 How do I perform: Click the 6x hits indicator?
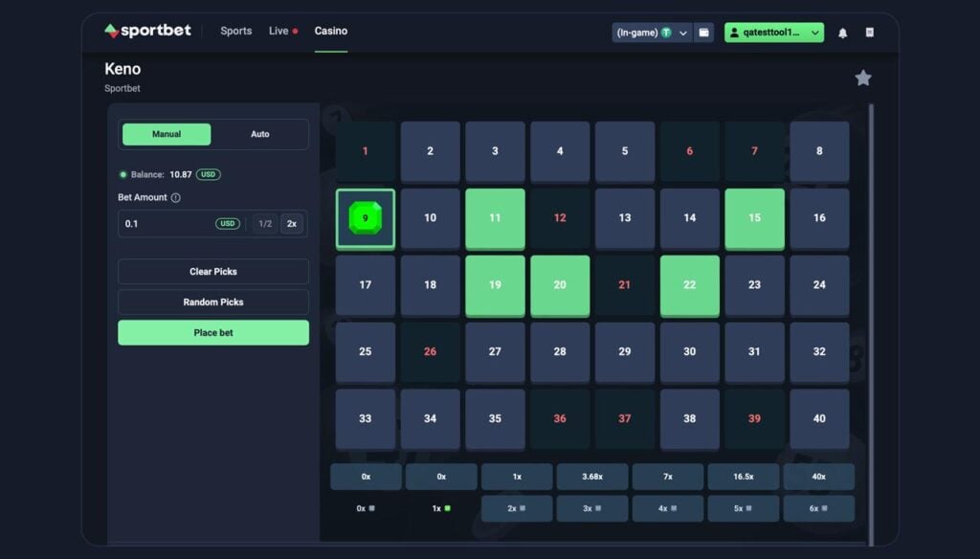pos(819,508)
